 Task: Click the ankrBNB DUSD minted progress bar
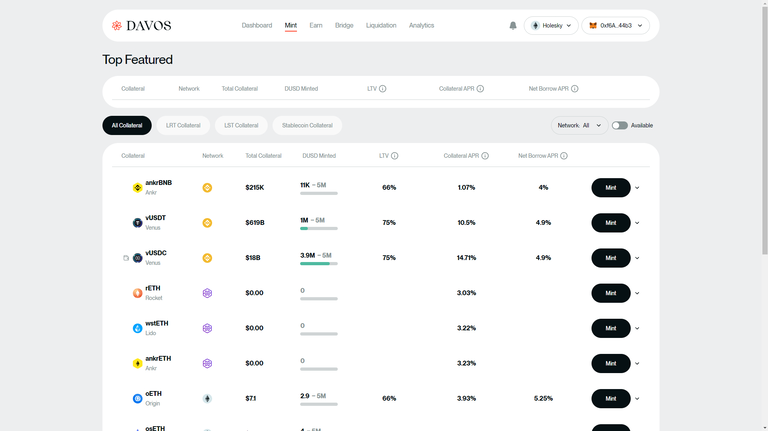click(319, 193)
